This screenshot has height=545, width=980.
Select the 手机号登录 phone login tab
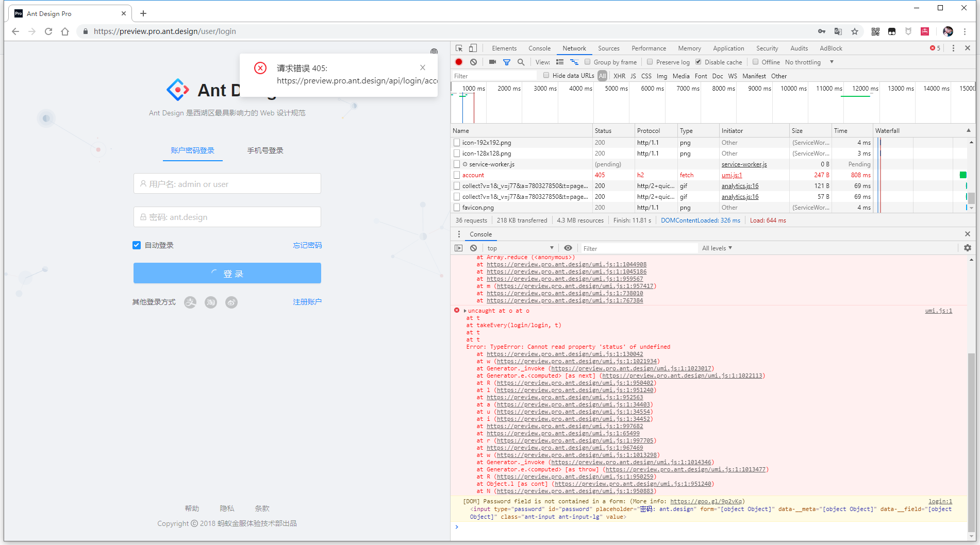(x=265, y=150)
